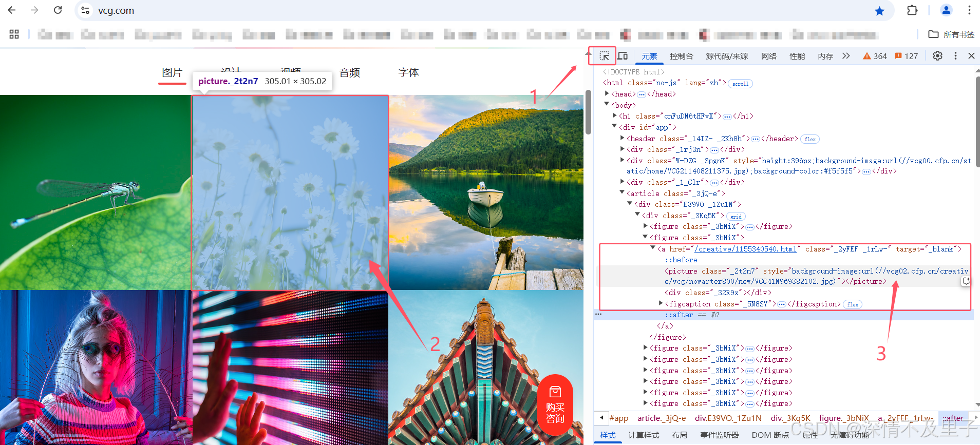Reload the vcg.com page
The width and height of the screenshot is (980, 445).
point(58,10)
